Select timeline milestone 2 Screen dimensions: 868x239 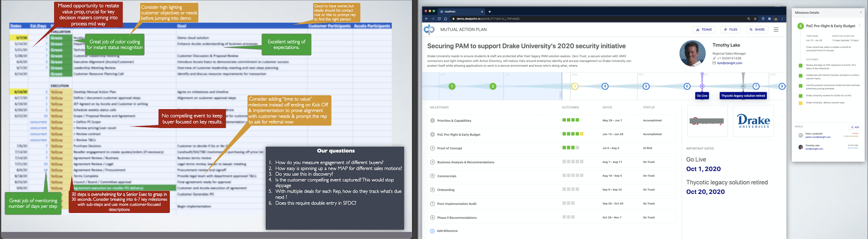(493, 86)
